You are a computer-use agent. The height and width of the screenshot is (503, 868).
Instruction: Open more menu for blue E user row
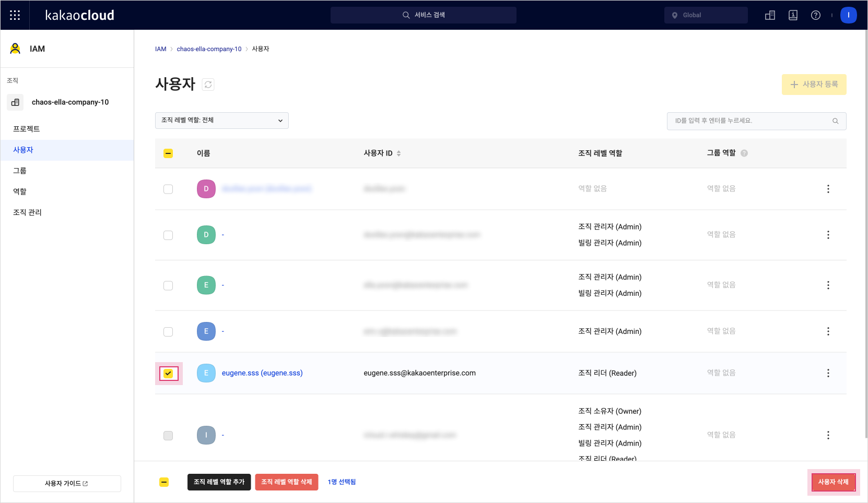(x=828, y=331)
